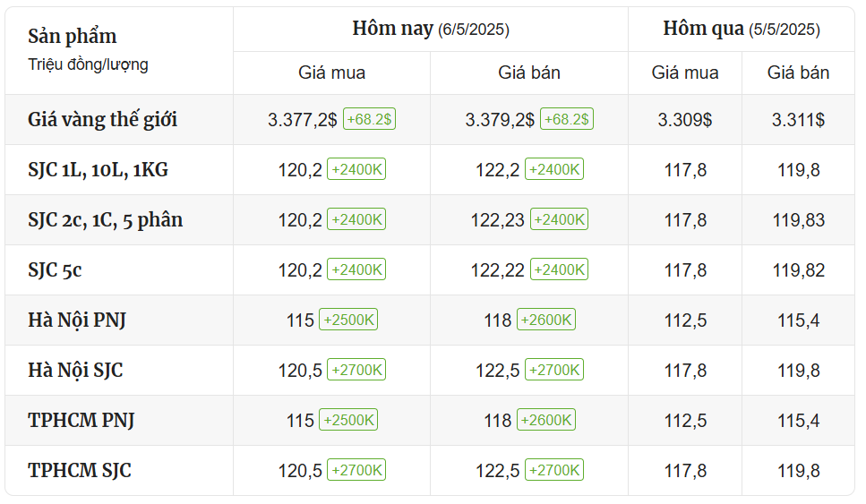Click +2600K badge in TPHCM PNJ row
The height and width of the screenshot is (504, 866).
click(546, 421)
